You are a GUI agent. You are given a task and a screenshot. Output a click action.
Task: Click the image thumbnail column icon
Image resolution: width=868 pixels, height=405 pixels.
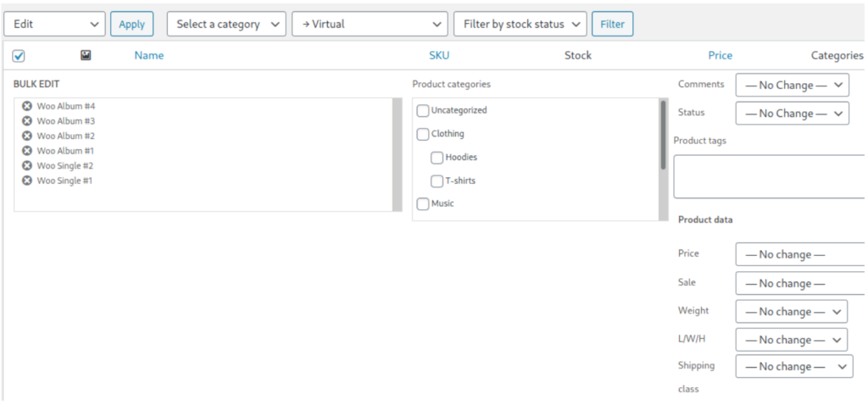tap(86, 55)
